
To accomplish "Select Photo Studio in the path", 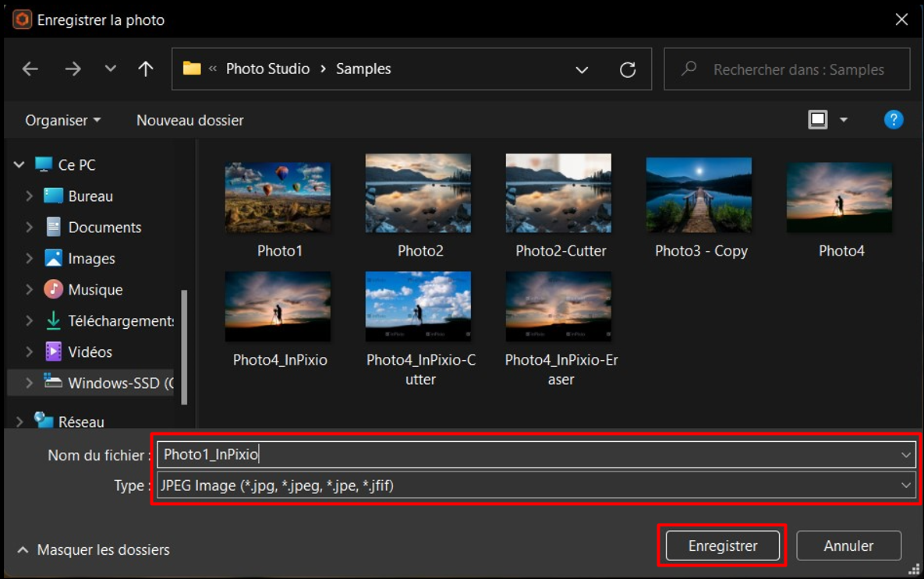I will coord(267,69).
